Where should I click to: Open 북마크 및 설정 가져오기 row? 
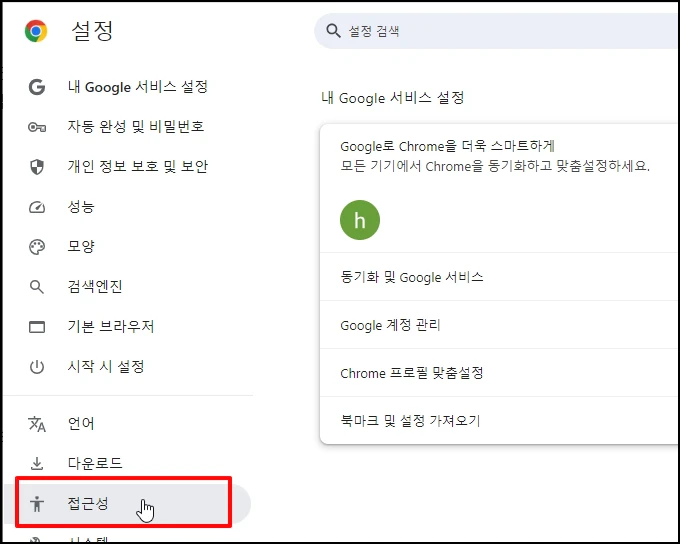[500, 420]
